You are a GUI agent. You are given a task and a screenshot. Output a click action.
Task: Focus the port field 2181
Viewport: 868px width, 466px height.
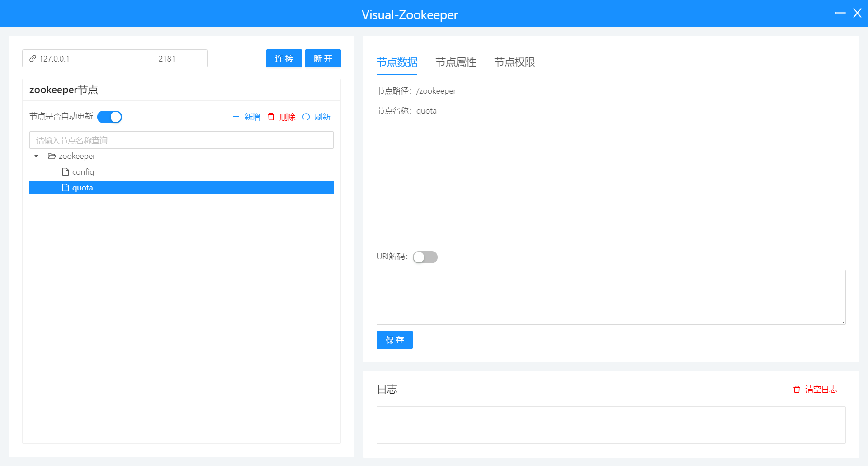pos(179,58)
